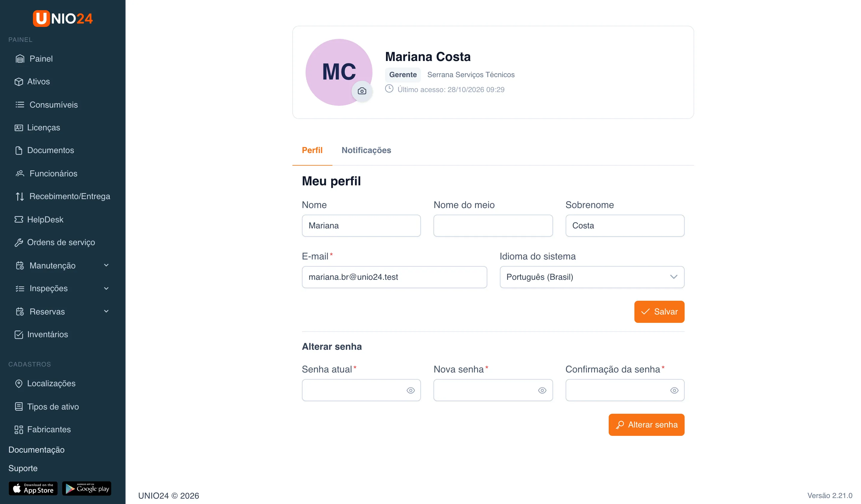Click the Alterar senha button
861x504 pixels.
coord(646,425)
